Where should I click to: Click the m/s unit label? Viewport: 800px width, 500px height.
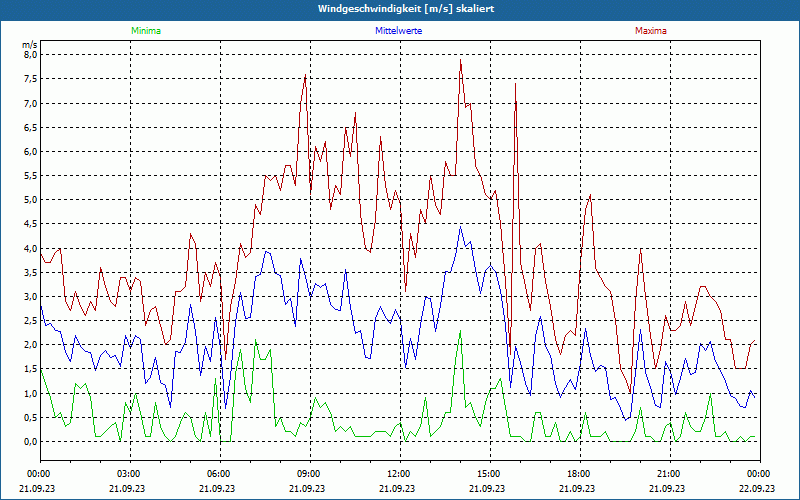point(30,45)
